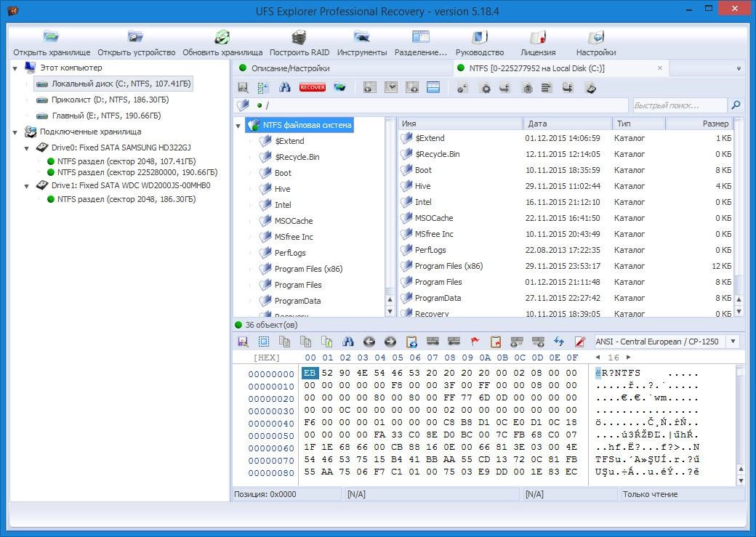Click the back arrow in hex toolbar
Image resolution: width=756 pixels, height=537 pixels.
(369, 342)
